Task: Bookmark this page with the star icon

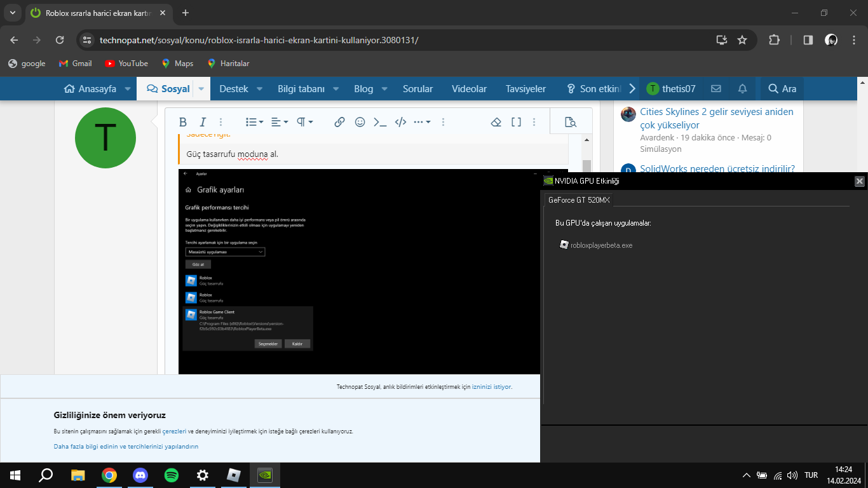Action: [742, 40]
